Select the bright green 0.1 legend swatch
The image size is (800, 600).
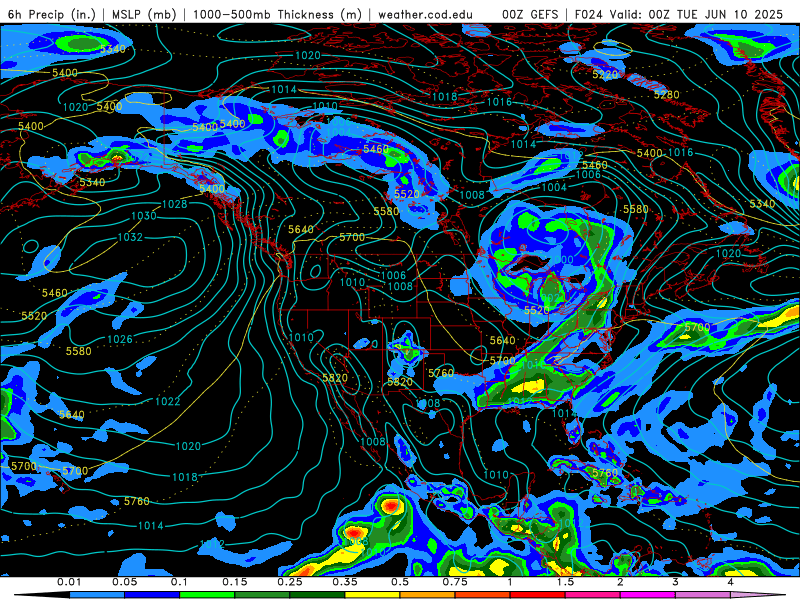click(207, 595)
